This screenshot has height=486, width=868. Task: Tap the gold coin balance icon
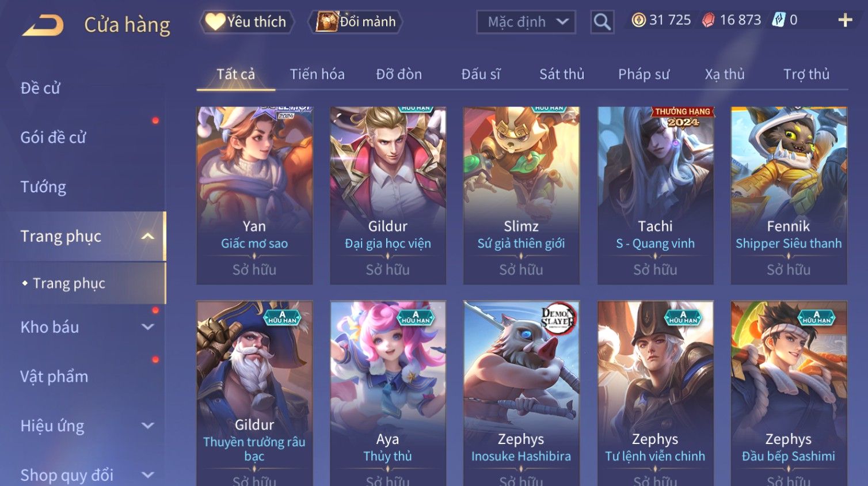tap(638, 20)
